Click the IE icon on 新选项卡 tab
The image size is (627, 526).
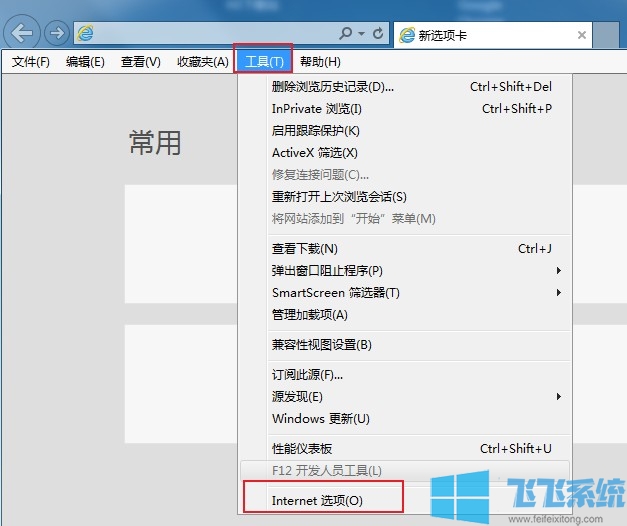[407, 35]
